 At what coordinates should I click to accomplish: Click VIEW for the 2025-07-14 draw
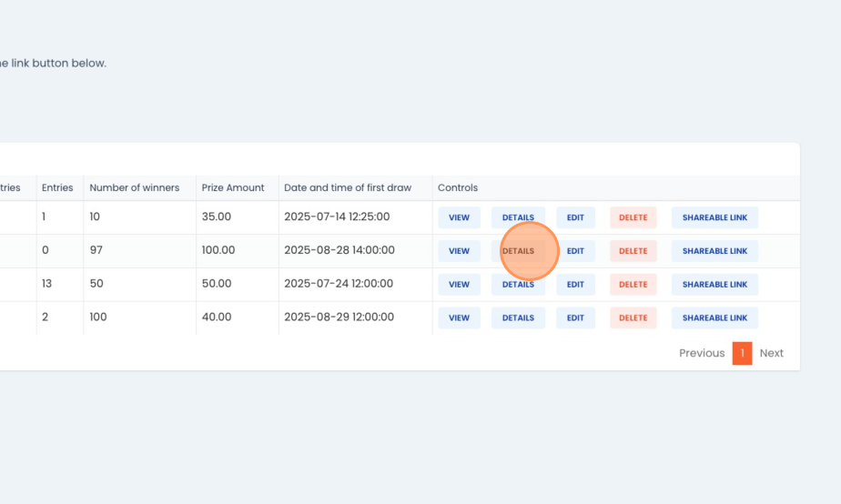(x=459, y=217)
